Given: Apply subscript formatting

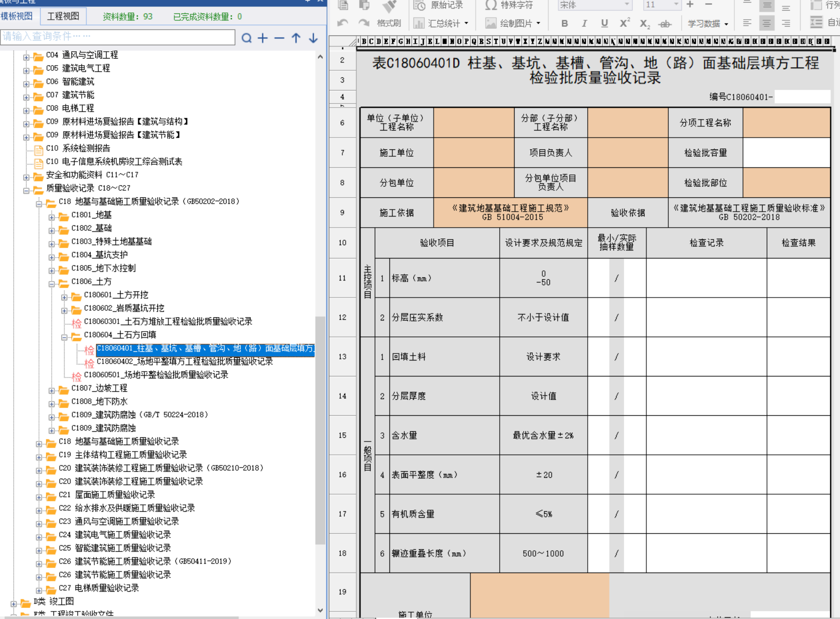Looking at the screenshot, I should pyautogui.click(x=644, y=23).
